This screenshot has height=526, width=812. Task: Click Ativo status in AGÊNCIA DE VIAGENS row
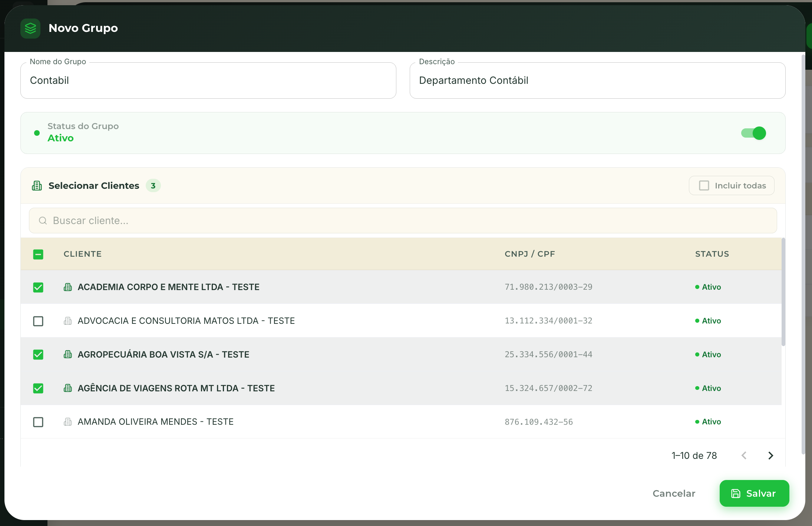pos(708,388)
